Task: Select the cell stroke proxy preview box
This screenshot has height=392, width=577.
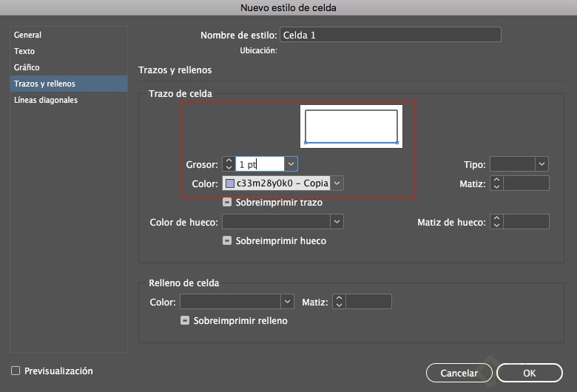Action: (351, 126)
